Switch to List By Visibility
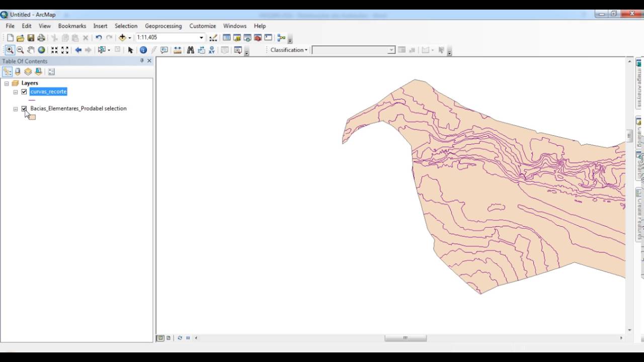Viewport: 644px width, 362px height. 28,72
